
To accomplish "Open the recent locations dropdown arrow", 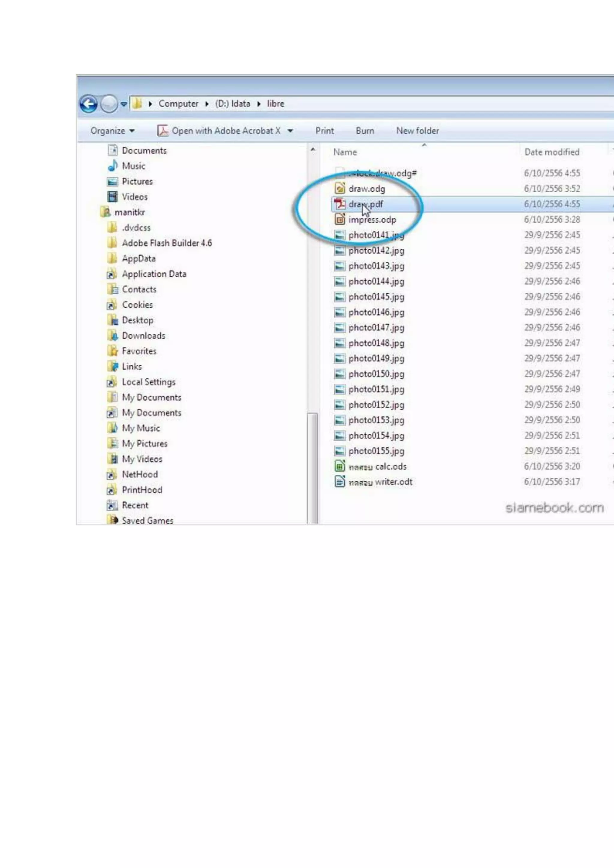I will point(124,104).
